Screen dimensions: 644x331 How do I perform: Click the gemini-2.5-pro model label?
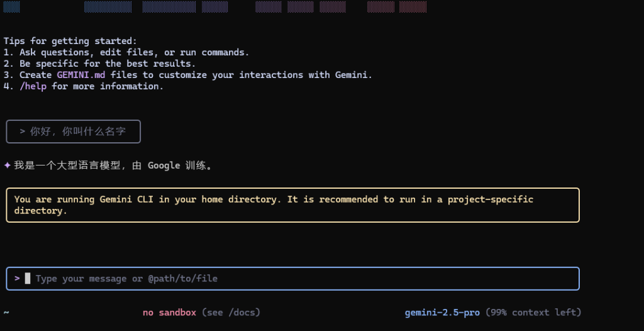pos(442,313)
